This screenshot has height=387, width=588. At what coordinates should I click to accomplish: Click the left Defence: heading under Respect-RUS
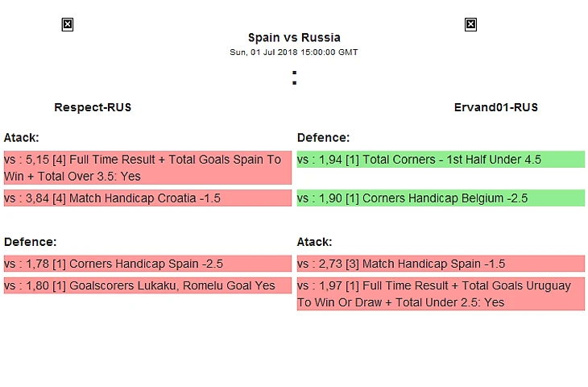point(31,242)
